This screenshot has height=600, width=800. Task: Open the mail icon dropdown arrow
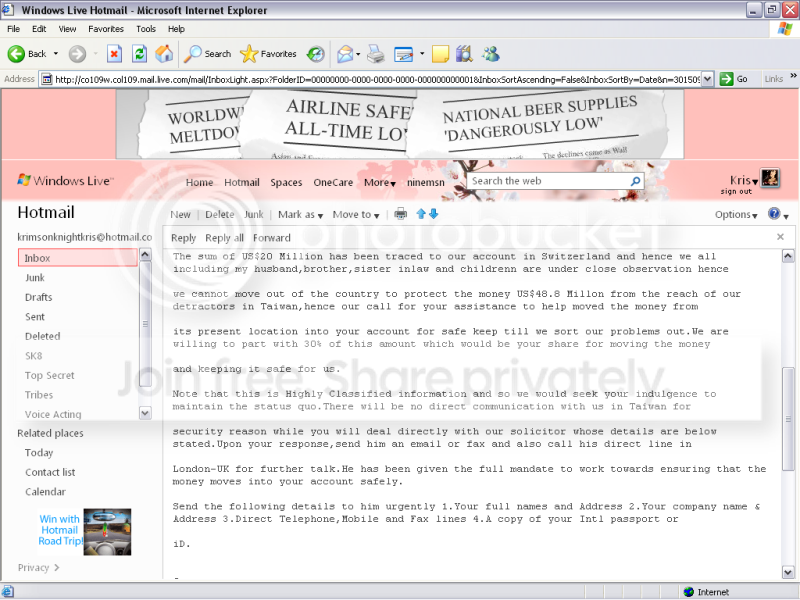(x=358, y=54)
